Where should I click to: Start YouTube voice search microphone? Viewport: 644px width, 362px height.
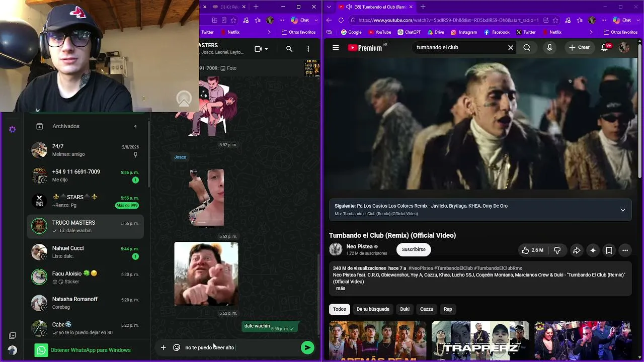[549, 48]
